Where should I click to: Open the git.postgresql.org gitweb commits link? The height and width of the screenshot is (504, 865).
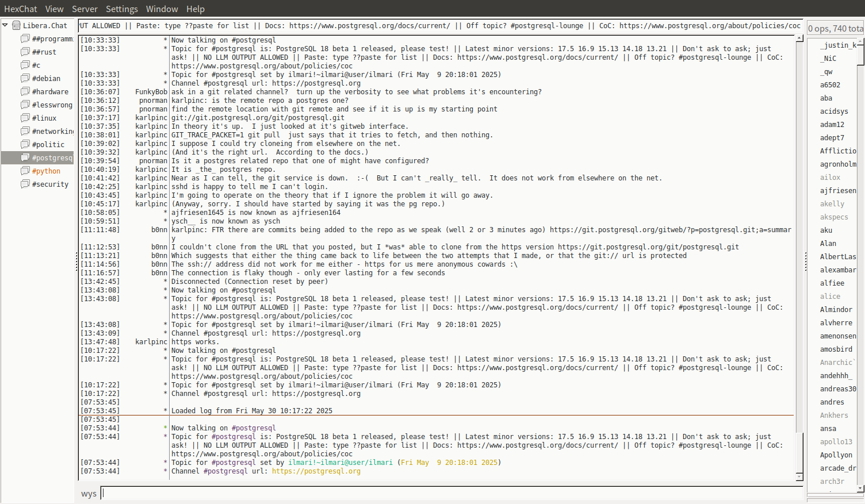click(x=671, y=230)
